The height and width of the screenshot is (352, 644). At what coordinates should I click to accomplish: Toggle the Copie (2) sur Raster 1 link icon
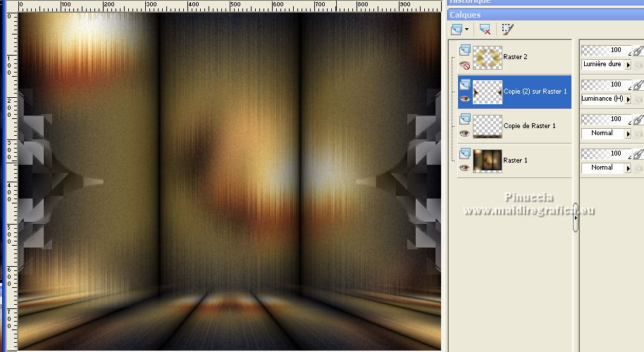coord(638,85)
